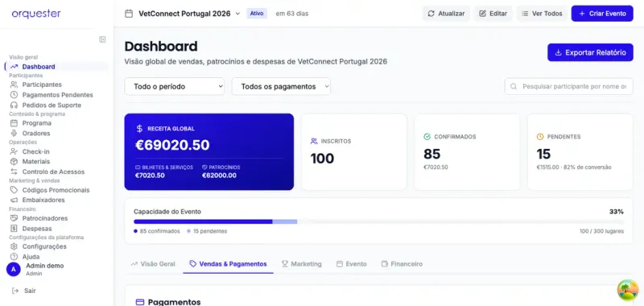
Task: Click the Ver Todos button
Action: pyautogui.click(x=542, y=14)
